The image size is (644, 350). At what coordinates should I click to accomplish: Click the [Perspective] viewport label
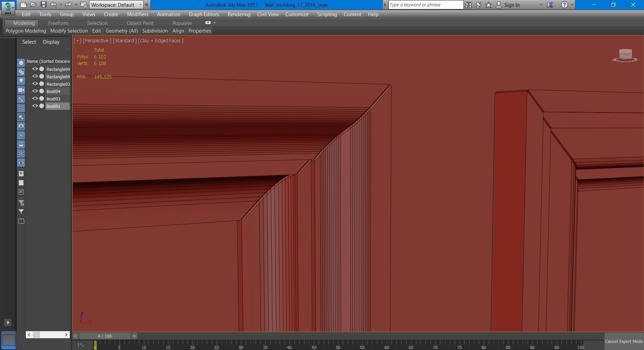97,41
